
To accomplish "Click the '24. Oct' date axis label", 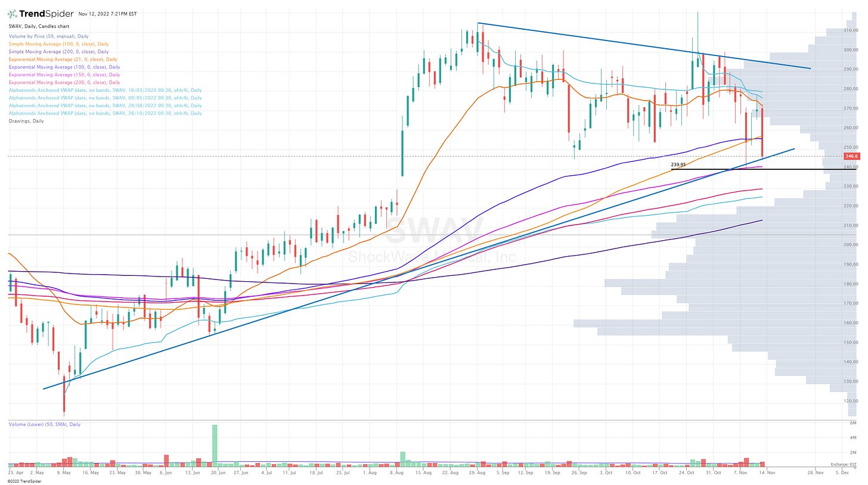I will coord(687,472).
